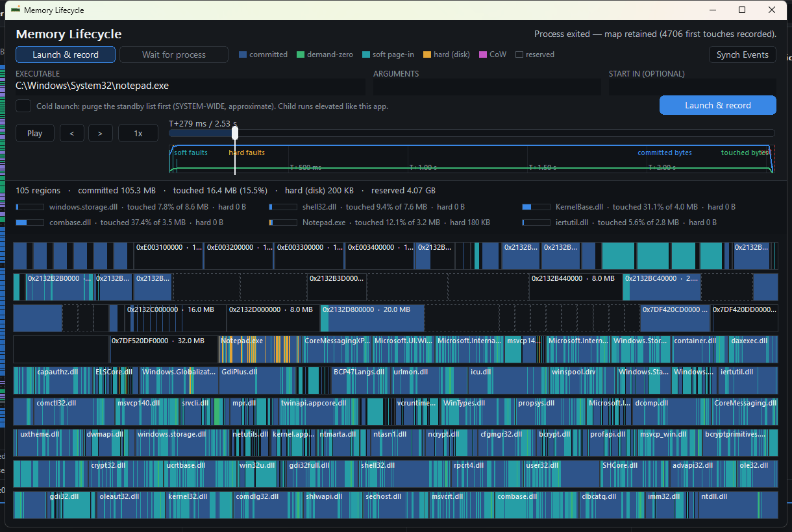Click the executable path input field
Viewport: 792px width, 532px height.
tap(190, 86)
